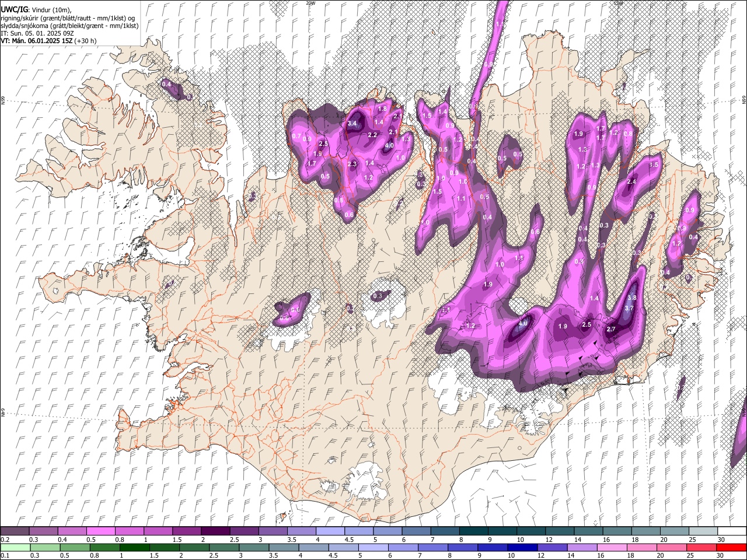Screen dimensions: 747x560
Task: Select the darkest purple 2 swatch in upper legend
Action: 215,531
